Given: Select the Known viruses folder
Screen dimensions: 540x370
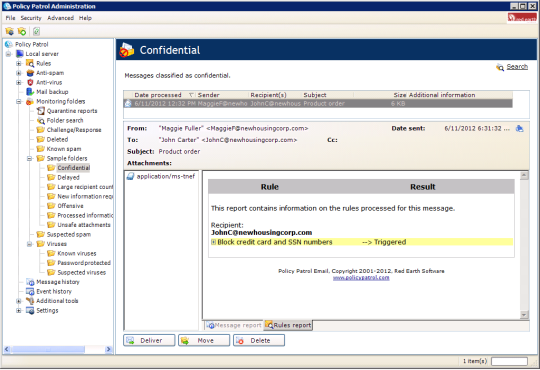Looking at the screenshot, I should (77, 254).
